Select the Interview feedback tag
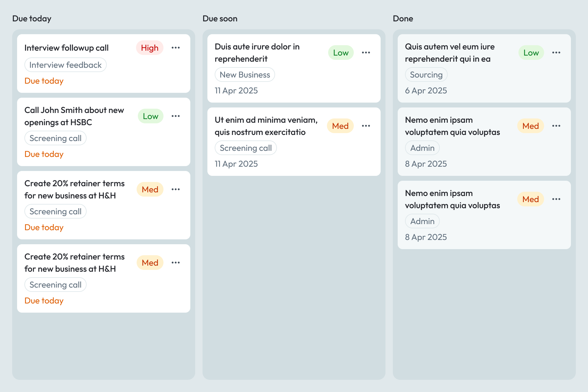Screen dimensions: 588x392 (65, 65)
